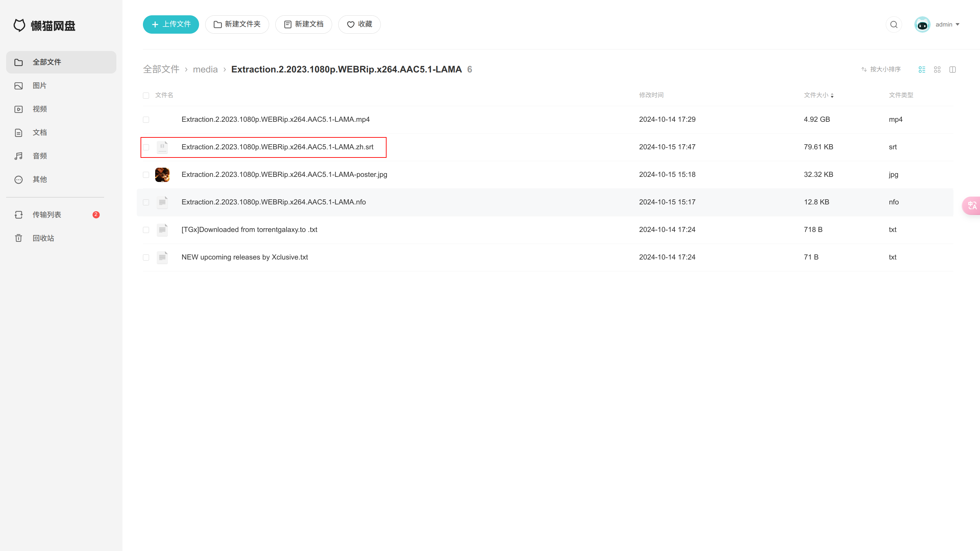Open Extraction.2...LAMA.zh.srt file name
This screenshot has height=551, width=980.
(x=277, y=148)
